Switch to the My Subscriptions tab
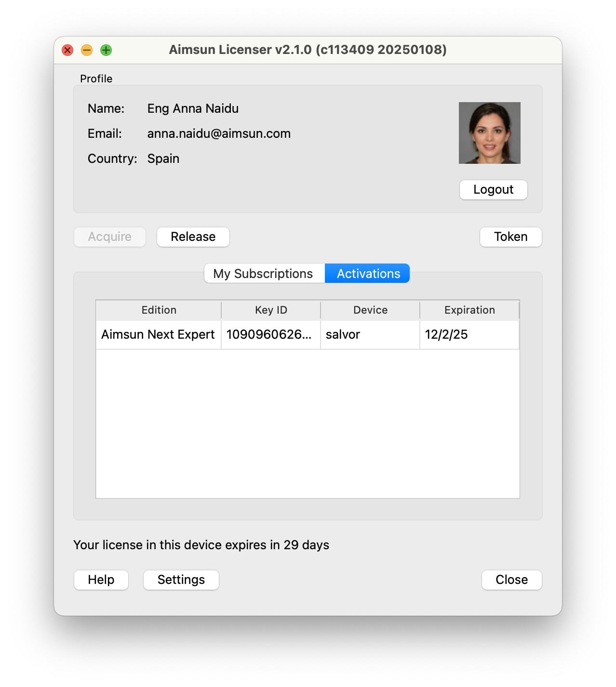616x687 pixels. (x=264, y=273)
